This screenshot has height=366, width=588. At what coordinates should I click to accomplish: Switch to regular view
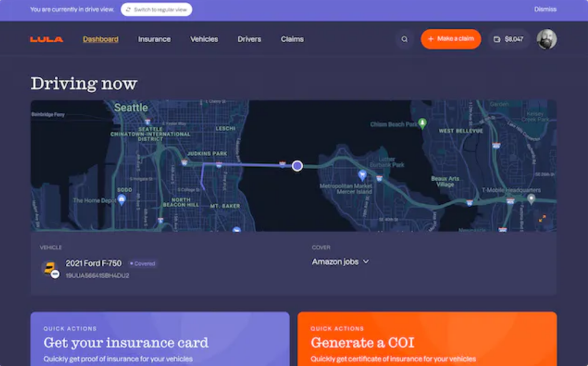[156, 9]
